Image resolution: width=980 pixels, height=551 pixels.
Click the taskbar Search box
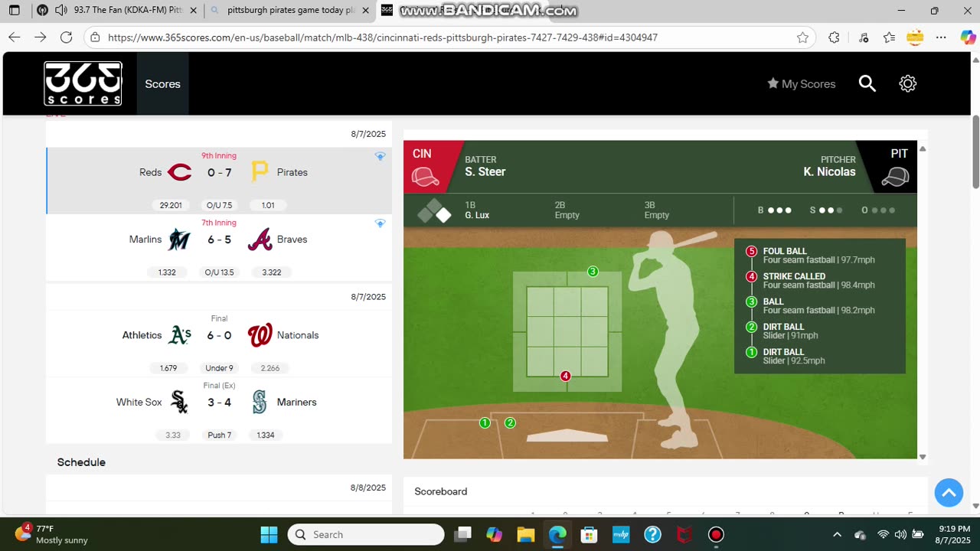click(x=366, y=534)
